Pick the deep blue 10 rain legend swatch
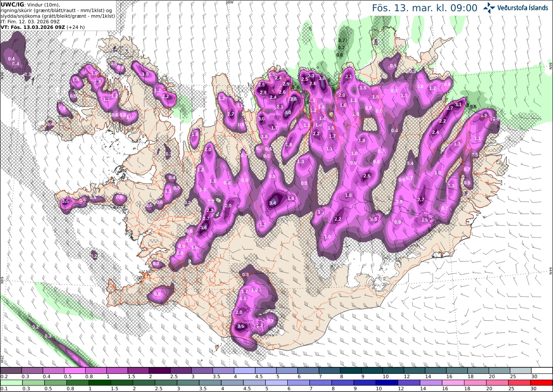 (x=386, y=383)
